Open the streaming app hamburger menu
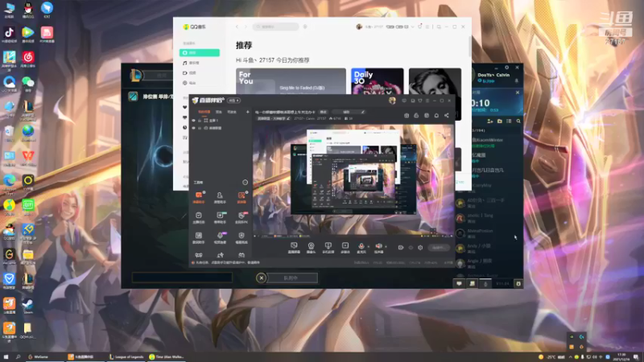The image size is (644, 362). (427, 101)
